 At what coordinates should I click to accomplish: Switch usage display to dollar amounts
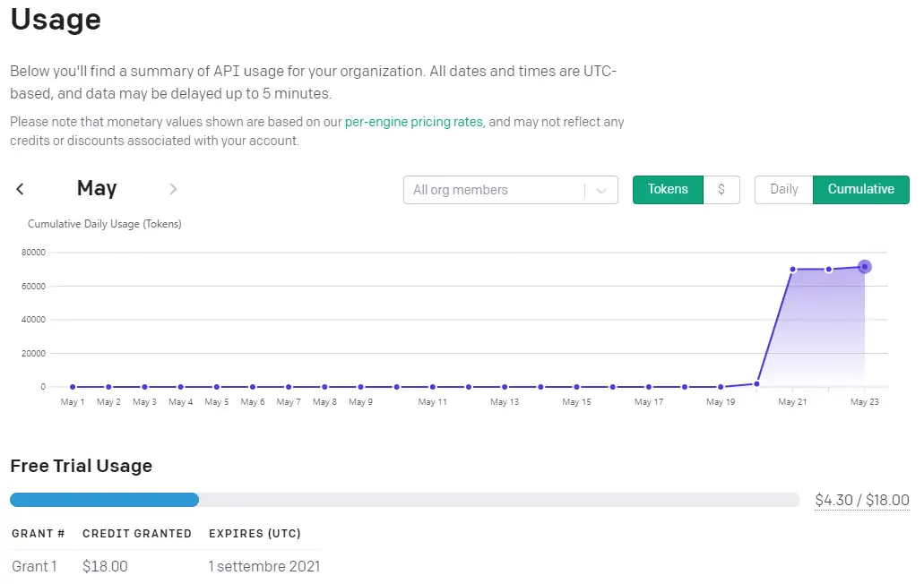[x=722, y=189]
